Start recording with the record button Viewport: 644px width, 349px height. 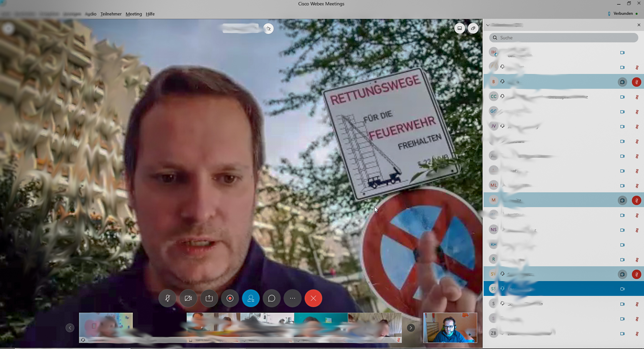[x=230, y=298]
